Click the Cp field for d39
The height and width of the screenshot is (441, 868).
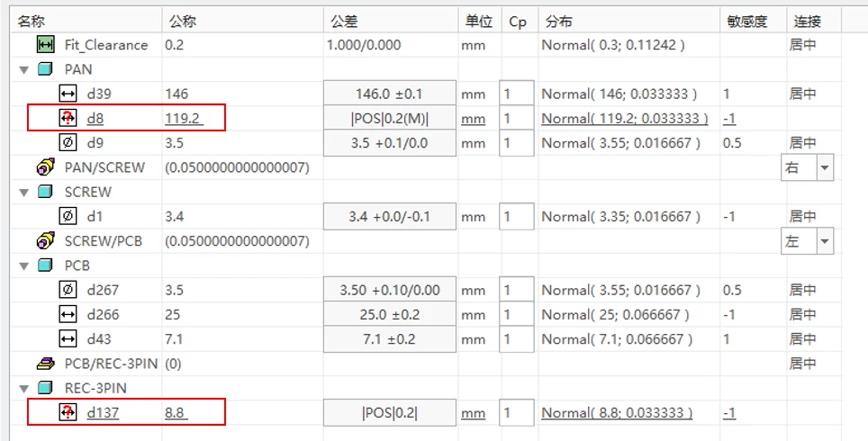point(517,94)
